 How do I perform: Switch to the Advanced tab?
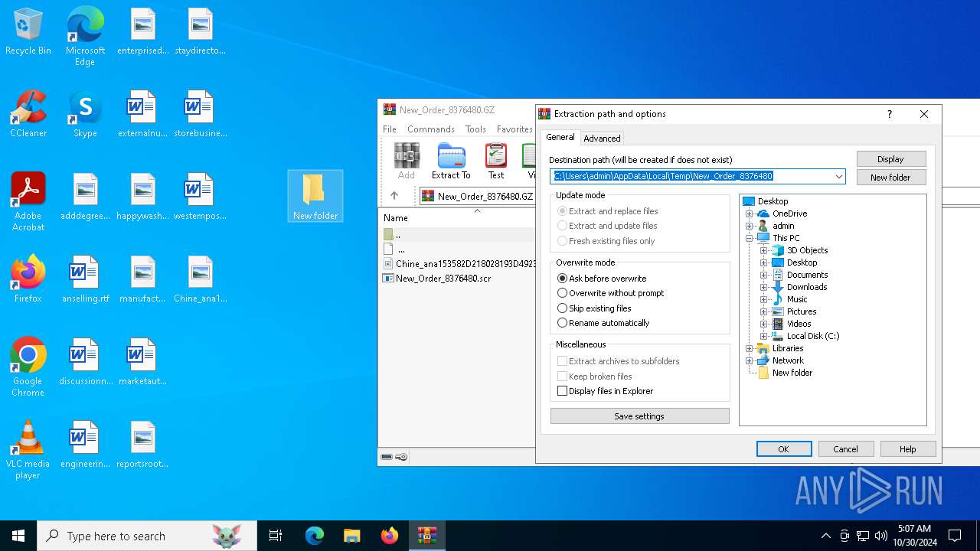(602, 139)
